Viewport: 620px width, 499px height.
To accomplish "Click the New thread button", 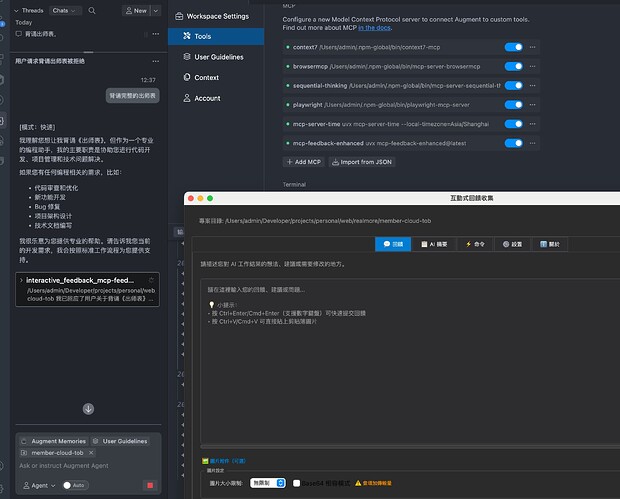I will [136, 11].
